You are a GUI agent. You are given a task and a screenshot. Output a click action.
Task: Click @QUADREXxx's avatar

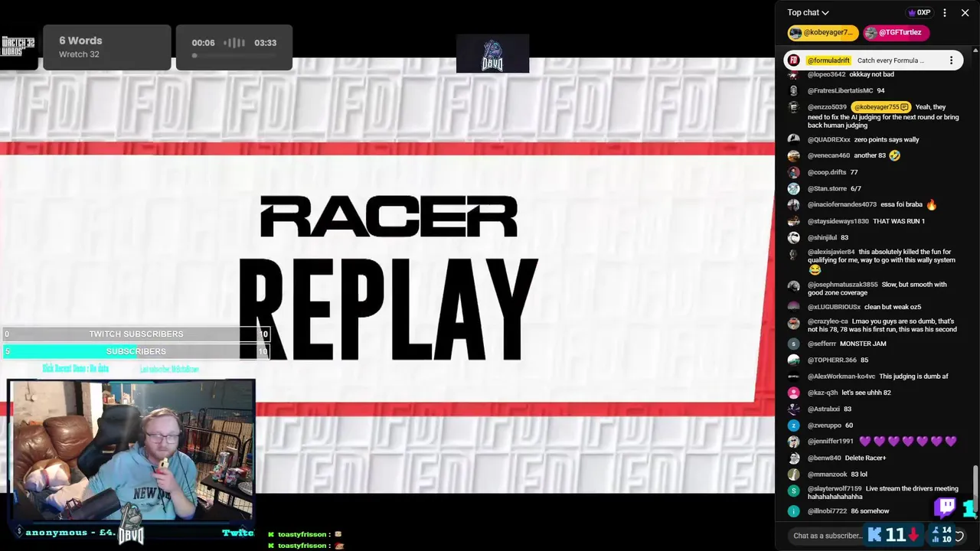point(794,140)
